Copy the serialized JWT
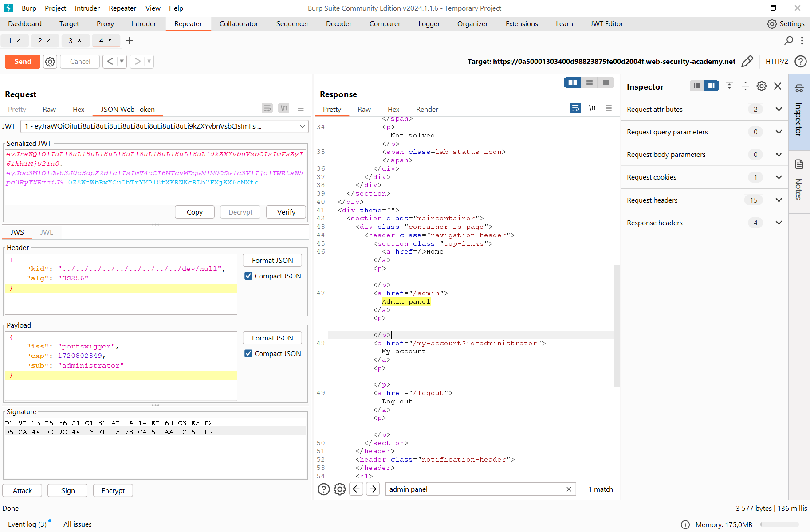 [x=194, y=212]
